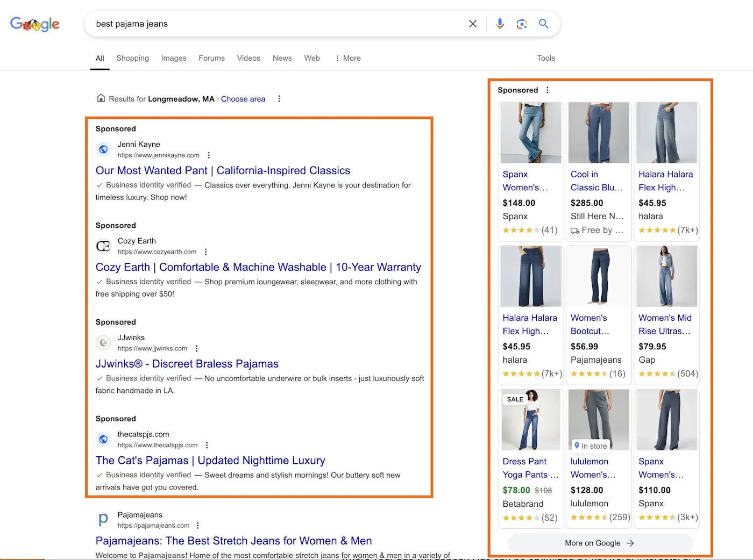Viewport: 753px width, 560px height.
Task: Click the SALE badge on Betabrand item
Action: (x=515, y=399)
